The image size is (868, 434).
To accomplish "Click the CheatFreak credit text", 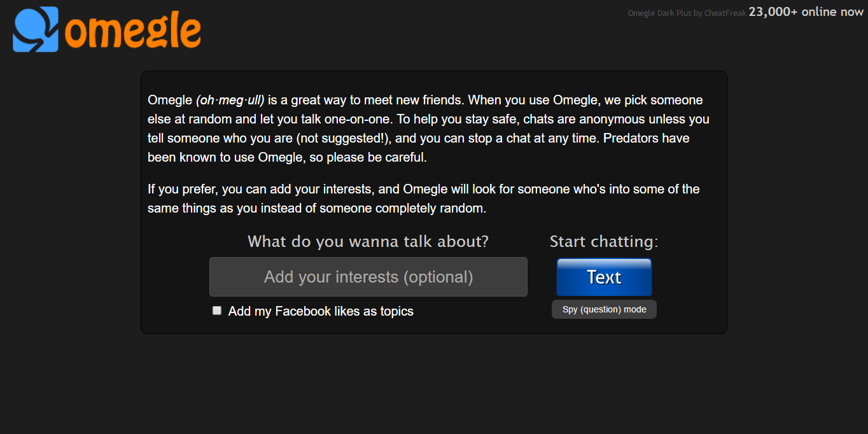I will [725, 12].
